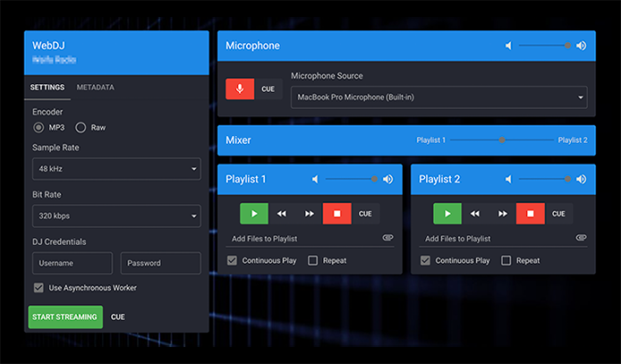The height and width of the screenshot is (364, 621).
Task: Open the Sample Rate dropdown showing 48 kHz
Action: click(116, 168)
